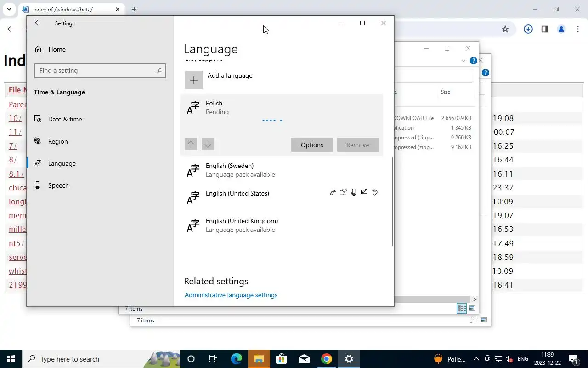Click the Remove button for Polish
Screen dimensions: 588x368
point(357,145)
